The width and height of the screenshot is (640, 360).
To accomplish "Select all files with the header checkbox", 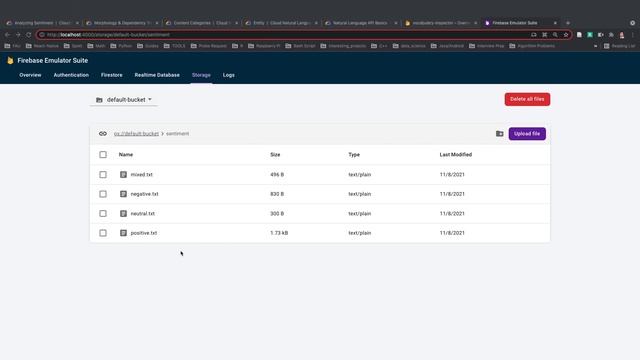I will pyautogui.click(x=103, y=155).
